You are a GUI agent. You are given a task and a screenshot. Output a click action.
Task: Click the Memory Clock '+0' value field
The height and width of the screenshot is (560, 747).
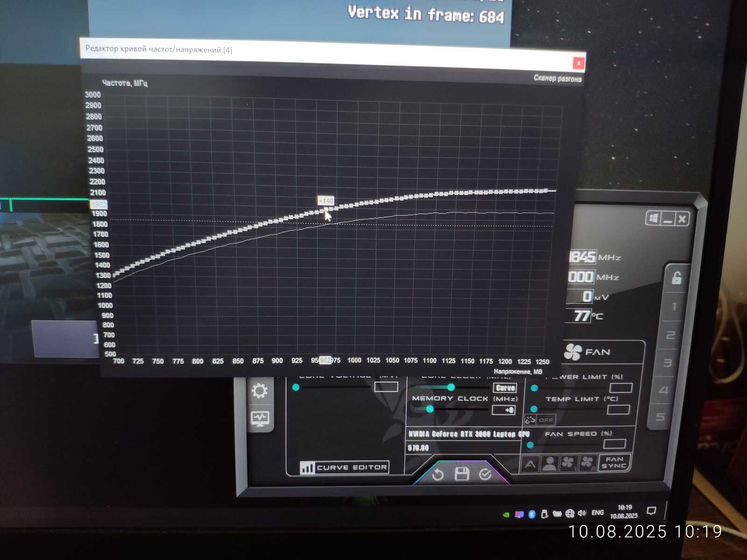click(x=504, y=410)
